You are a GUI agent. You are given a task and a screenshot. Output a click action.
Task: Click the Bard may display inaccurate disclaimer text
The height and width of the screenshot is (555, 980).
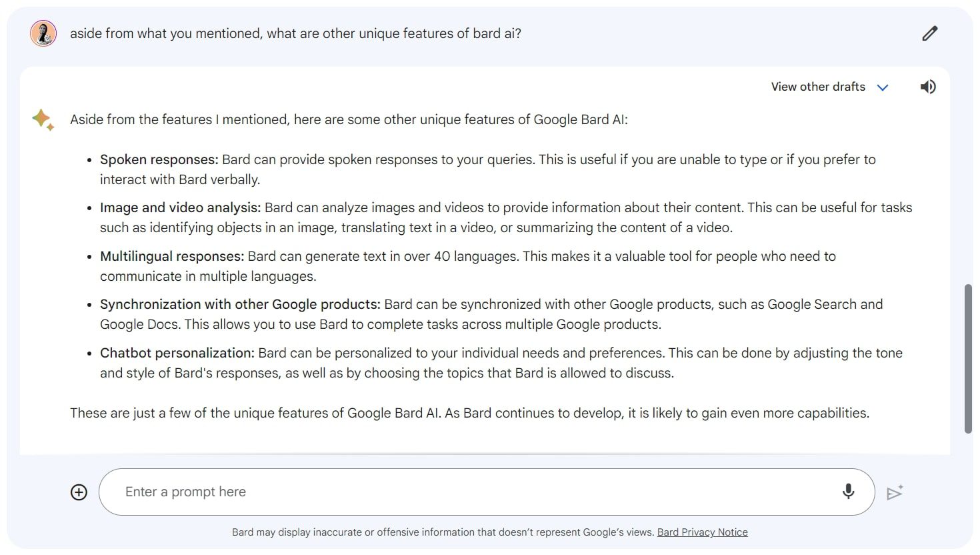click(443, 532)
